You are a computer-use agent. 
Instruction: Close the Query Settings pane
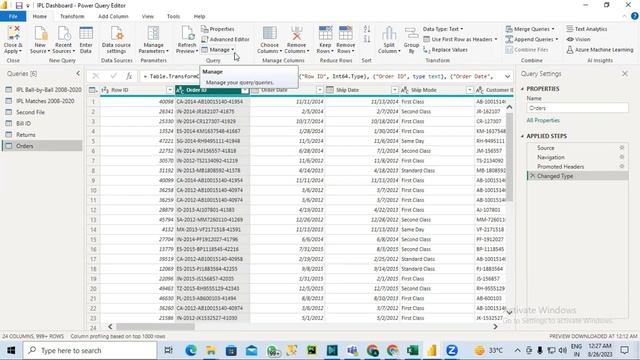tap(625, 73)
